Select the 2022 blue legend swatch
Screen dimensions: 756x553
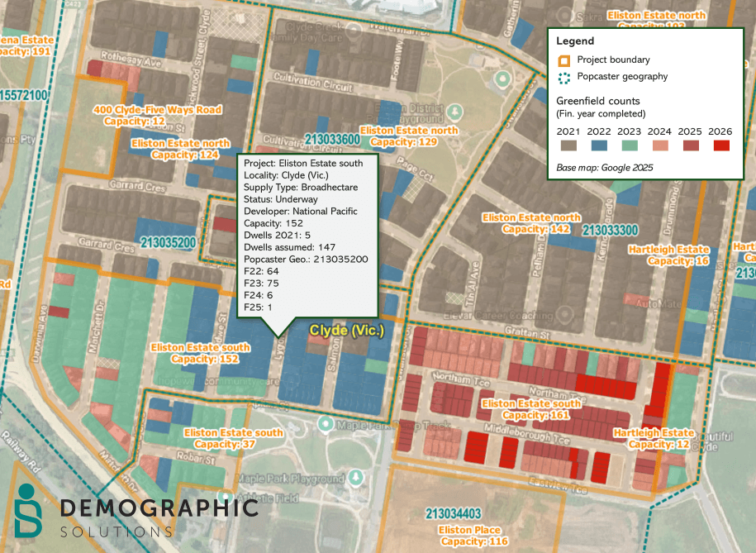pyautogui.click(x=598, y=146)
